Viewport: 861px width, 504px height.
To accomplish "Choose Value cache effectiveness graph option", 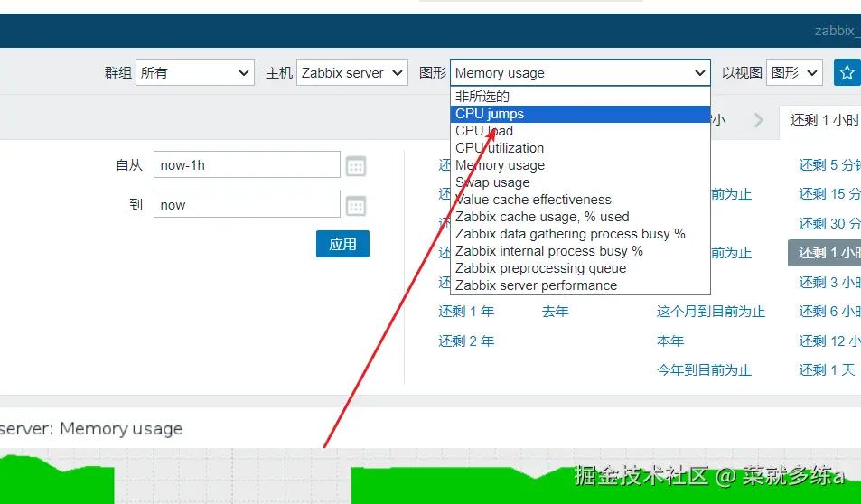I will (580, 200).
